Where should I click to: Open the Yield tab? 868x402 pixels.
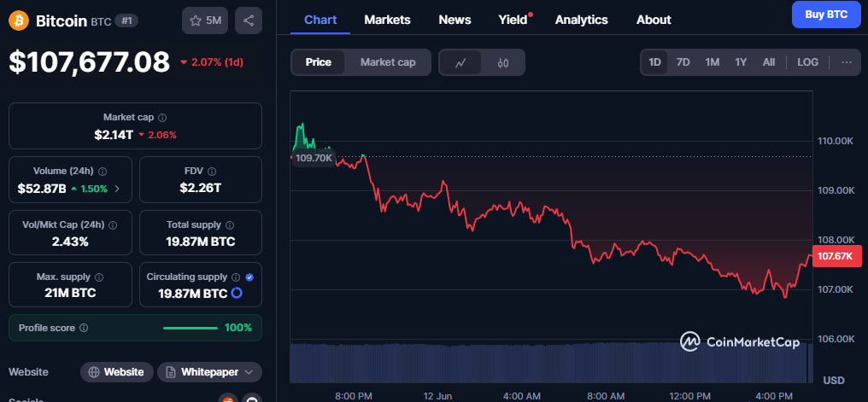tap(513, 20)
